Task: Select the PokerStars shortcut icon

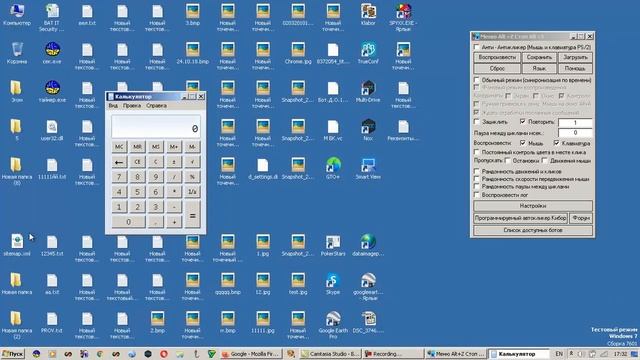Action: 333,245
